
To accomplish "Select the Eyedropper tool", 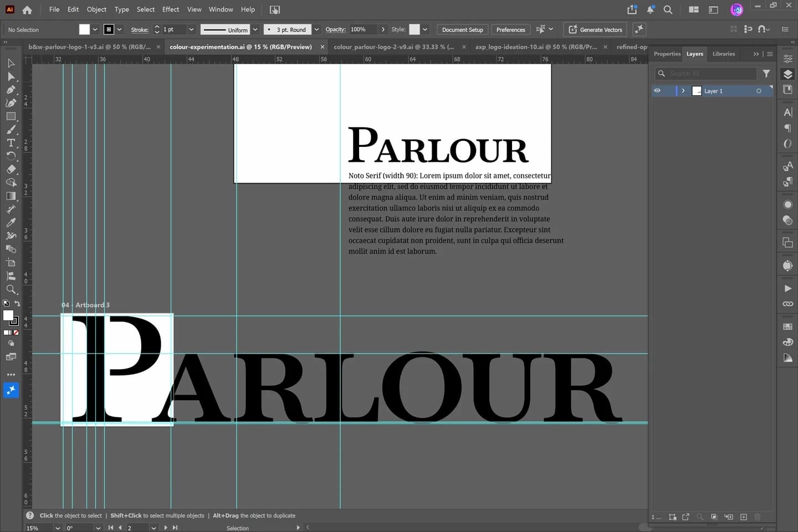I will pos(11,223).
